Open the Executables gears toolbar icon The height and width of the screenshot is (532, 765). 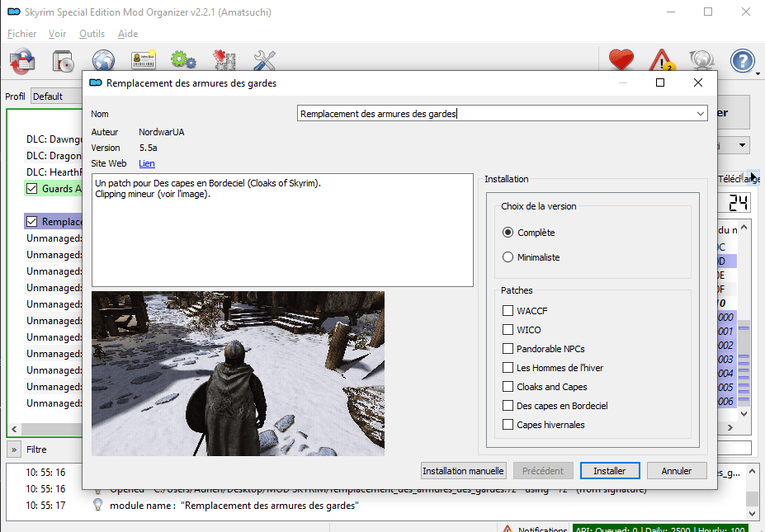tap(183, 60)
